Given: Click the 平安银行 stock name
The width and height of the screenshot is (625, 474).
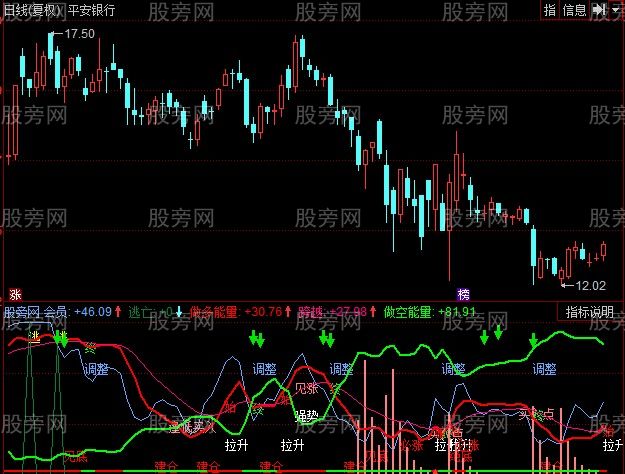Looking at the screenshot, I should click(93, 9).
